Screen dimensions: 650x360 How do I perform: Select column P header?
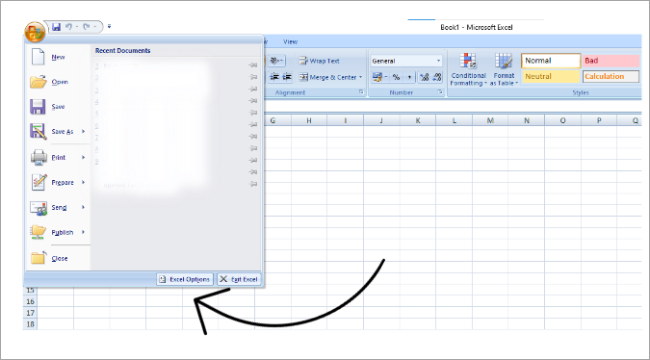point(599,120)
